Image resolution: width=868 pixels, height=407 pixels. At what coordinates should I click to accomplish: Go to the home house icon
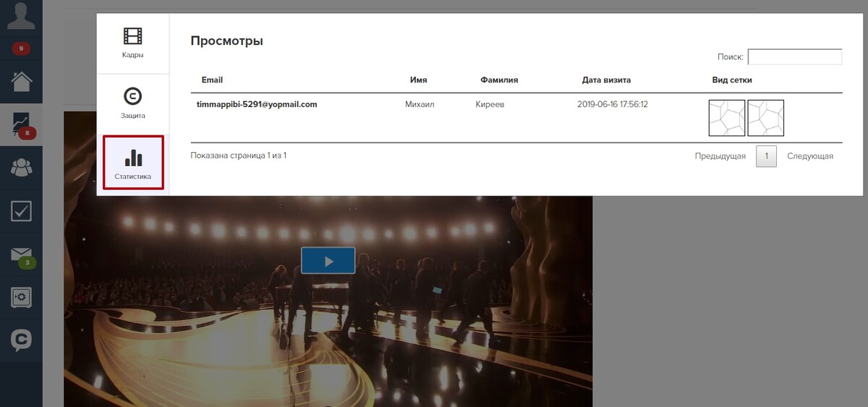tap(21, 80)
